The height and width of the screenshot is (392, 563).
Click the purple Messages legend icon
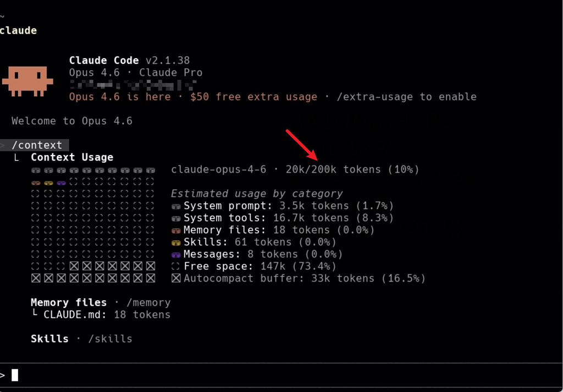point(176,255)
